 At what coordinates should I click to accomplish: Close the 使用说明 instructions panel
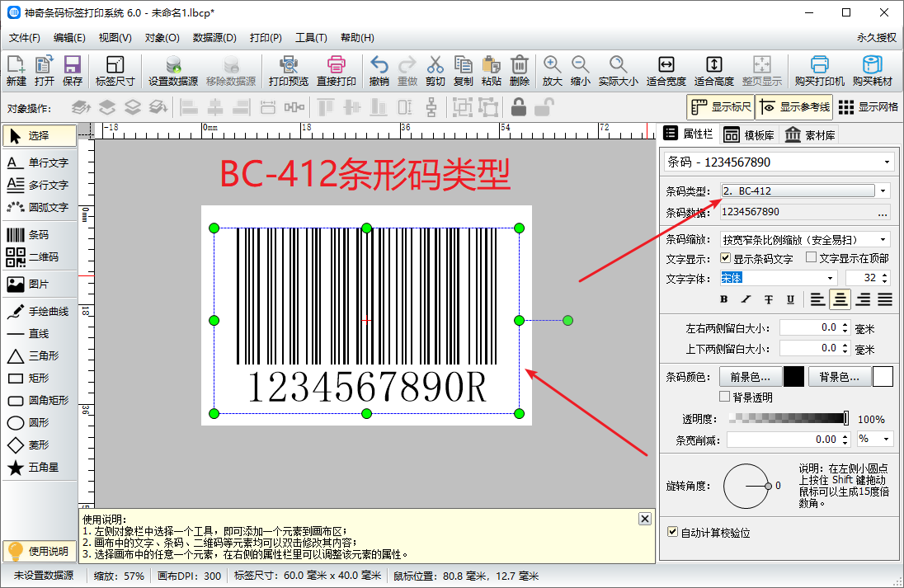coord(645,518)
